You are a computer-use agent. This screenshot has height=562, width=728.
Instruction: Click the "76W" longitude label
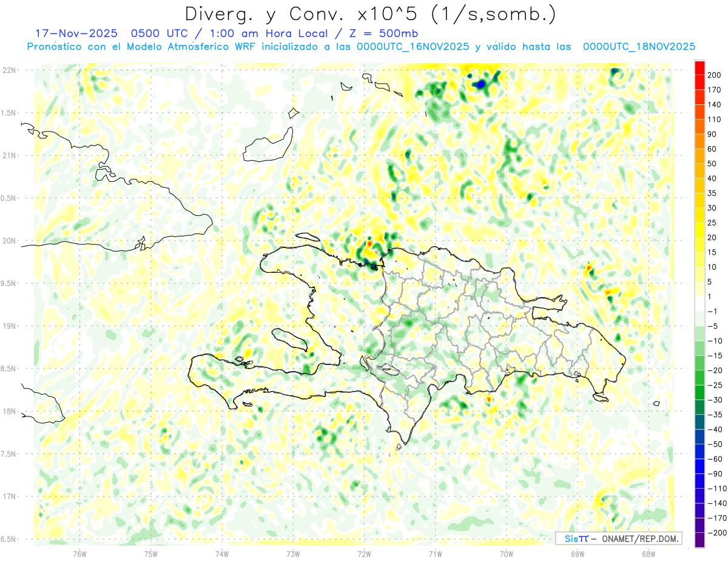pyautogui.click(x=80, y=554)
